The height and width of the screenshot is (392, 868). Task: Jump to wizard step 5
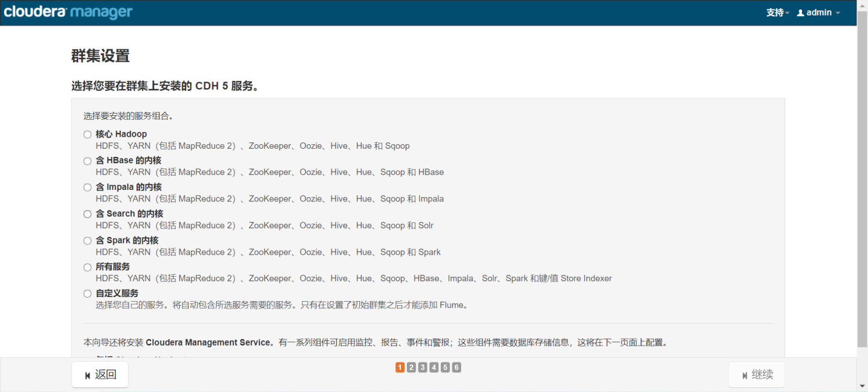(445, 367)
